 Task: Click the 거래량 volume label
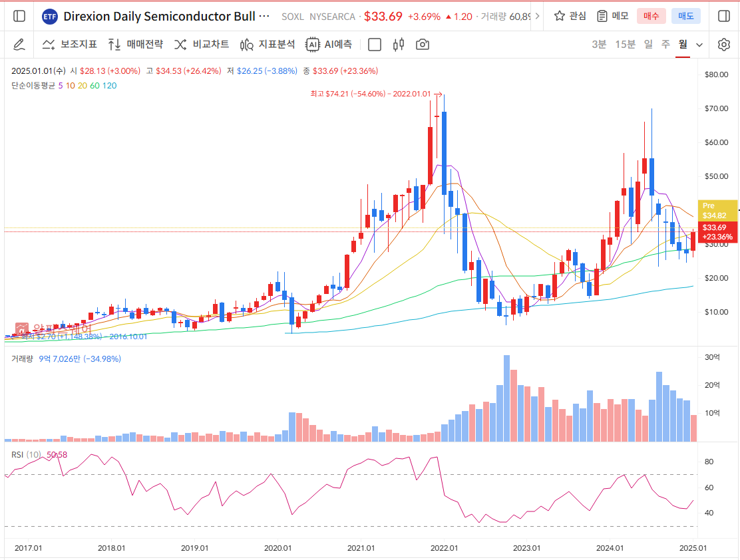22,358
